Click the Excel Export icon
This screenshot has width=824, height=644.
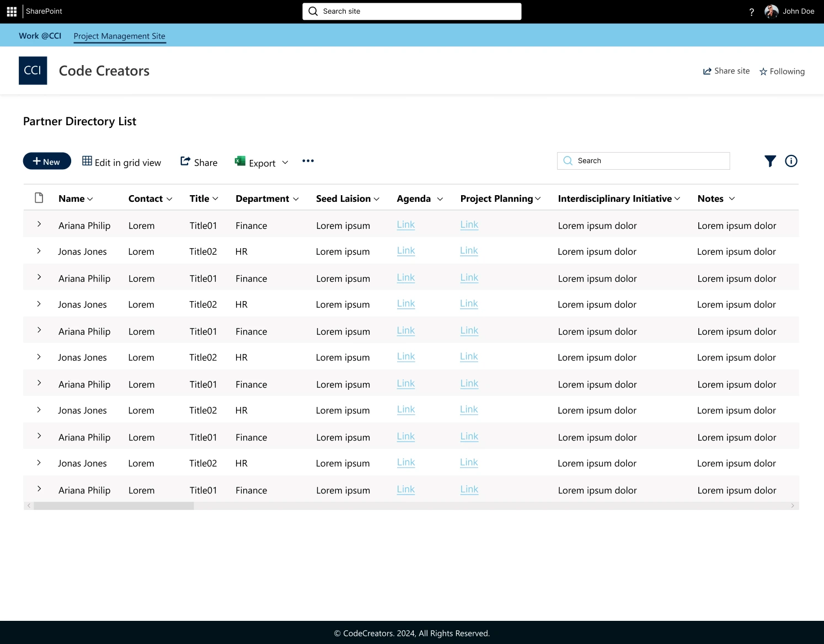(x=240, y=161)
